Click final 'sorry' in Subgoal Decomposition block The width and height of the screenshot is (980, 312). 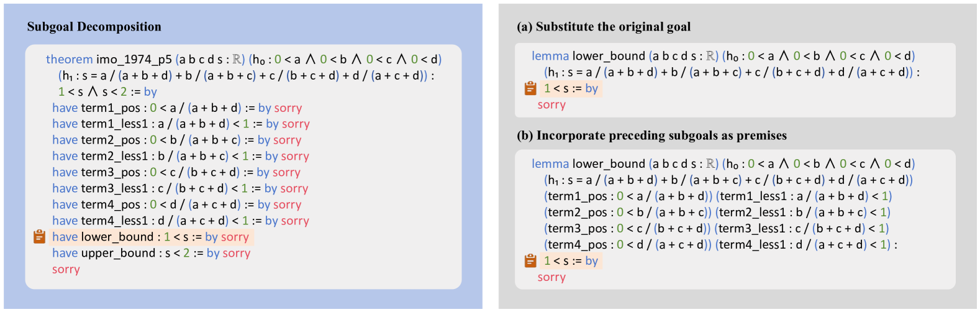pos(66,270)
